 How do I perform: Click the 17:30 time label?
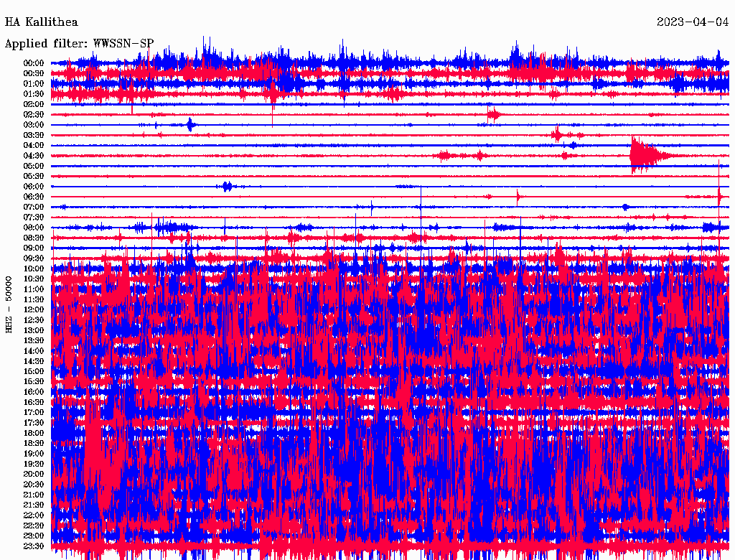34,423
